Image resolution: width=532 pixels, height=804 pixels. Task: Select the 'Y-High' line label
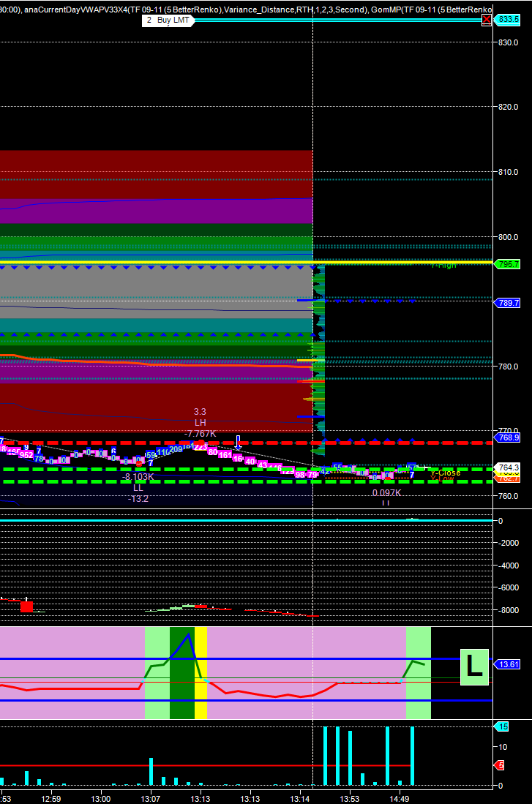pos(443,265)
